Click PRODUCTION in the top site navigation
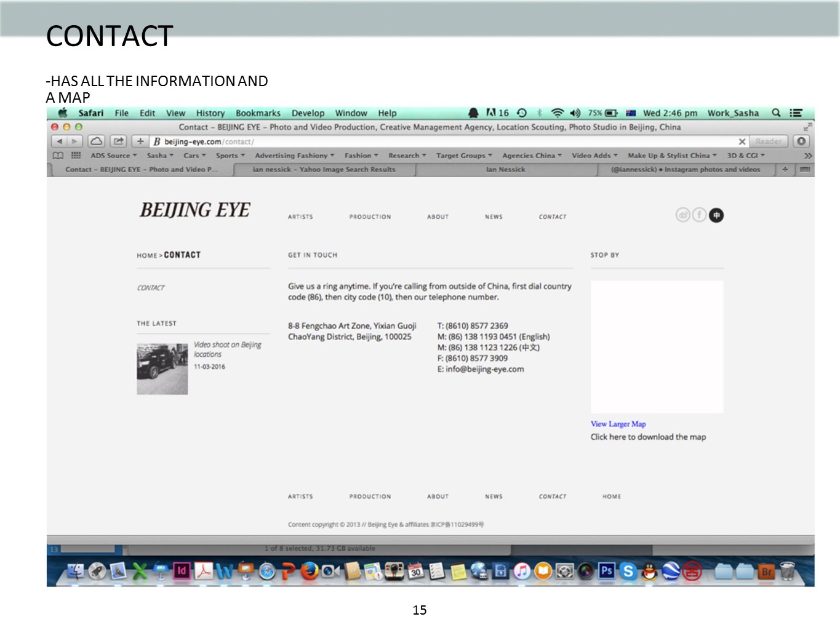Image resolution: width=840 pixels, height=630 pixels. click(370, 217)
